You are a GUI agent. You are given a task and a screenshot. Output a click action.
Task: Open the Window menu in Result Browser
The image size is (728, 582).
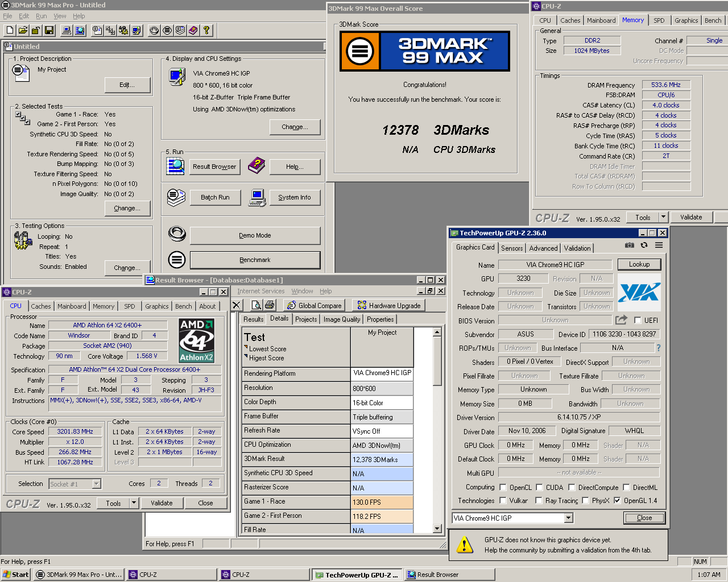[x=302, y=291]
